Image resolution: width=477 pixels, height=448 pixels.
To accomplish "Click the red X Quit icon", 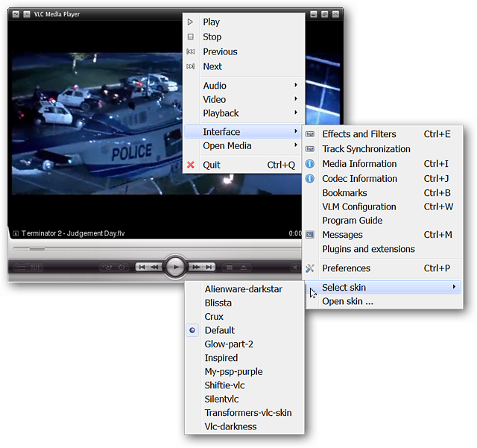I will (x=191, y=165).
